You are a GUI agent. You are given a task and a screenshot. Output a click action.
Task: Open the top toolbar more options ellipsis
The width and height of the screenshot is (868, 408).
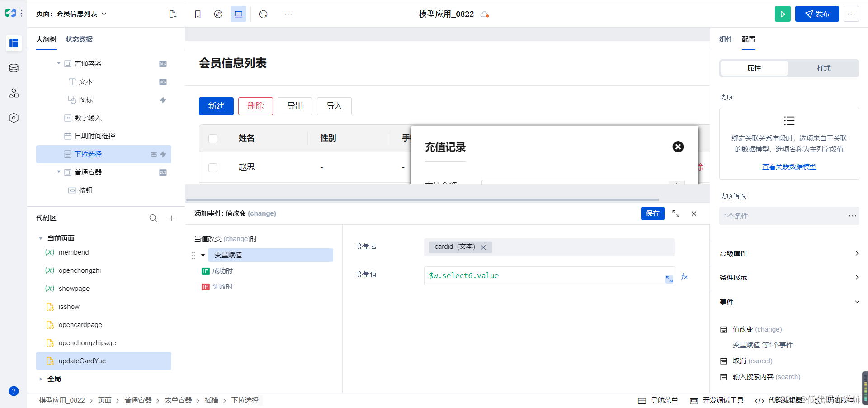click(x=288, y=14)
